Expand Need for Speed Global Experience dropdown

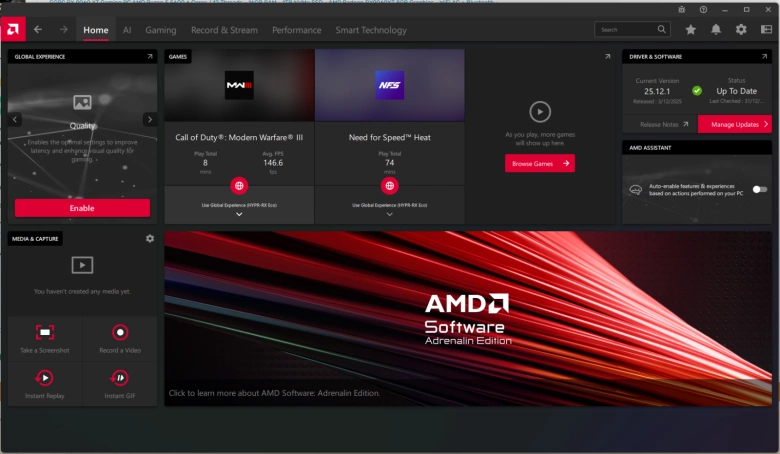[x=390, y=214]
